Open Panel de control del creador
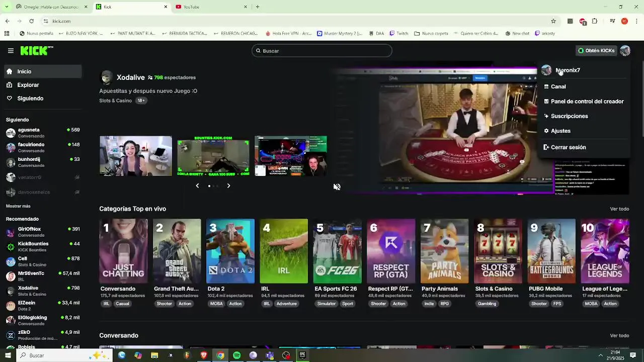 (584, 101)
